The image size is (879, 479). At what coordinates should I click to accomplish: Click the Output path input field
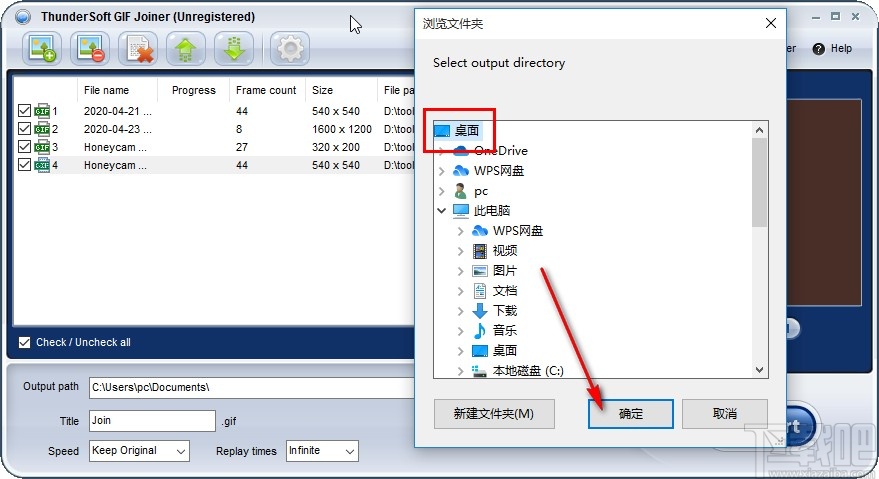point(252,388)
